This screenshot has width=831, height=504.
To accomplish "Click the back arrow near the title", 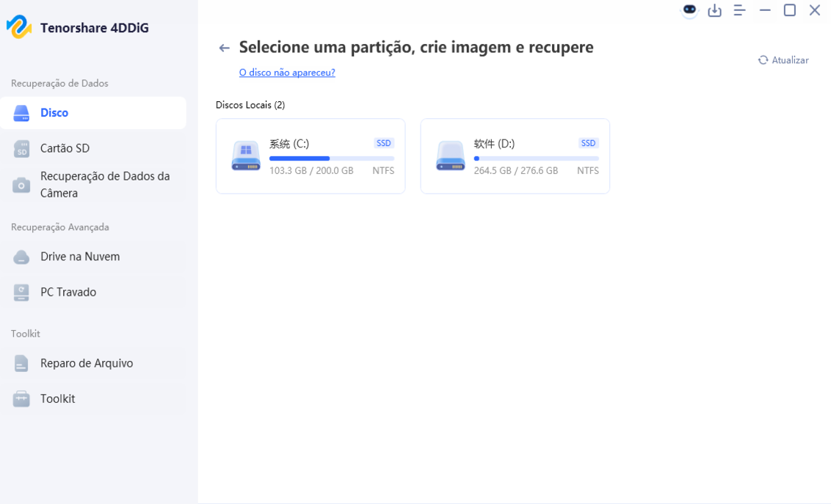I will (225, 46).
